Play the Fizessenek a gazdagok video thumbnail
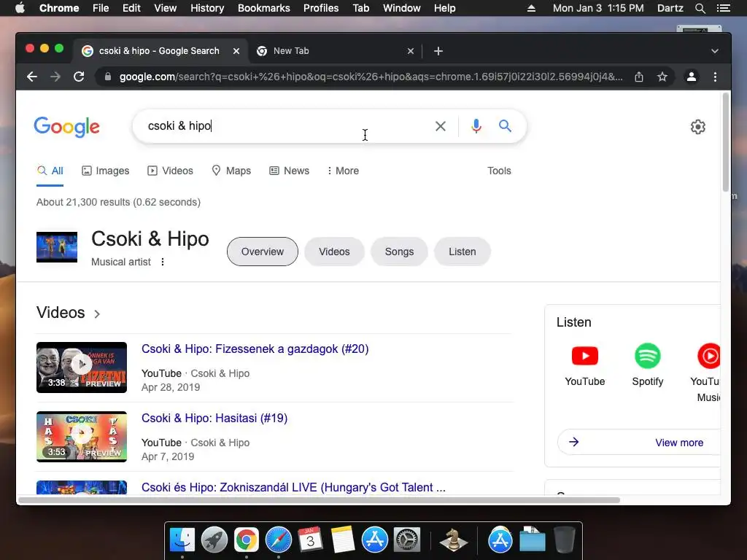 [82, 367]
